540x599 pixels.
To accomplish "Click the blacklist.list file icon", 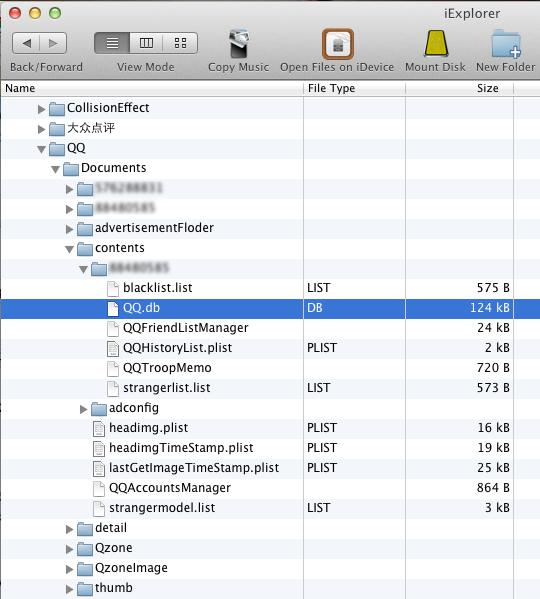I will pyautogui.click(x=113, y=289).
